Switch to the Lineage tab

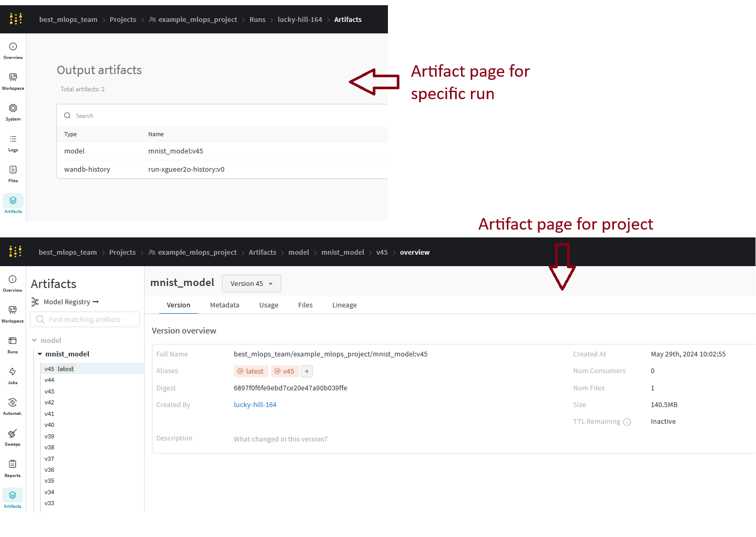point(344,305)
